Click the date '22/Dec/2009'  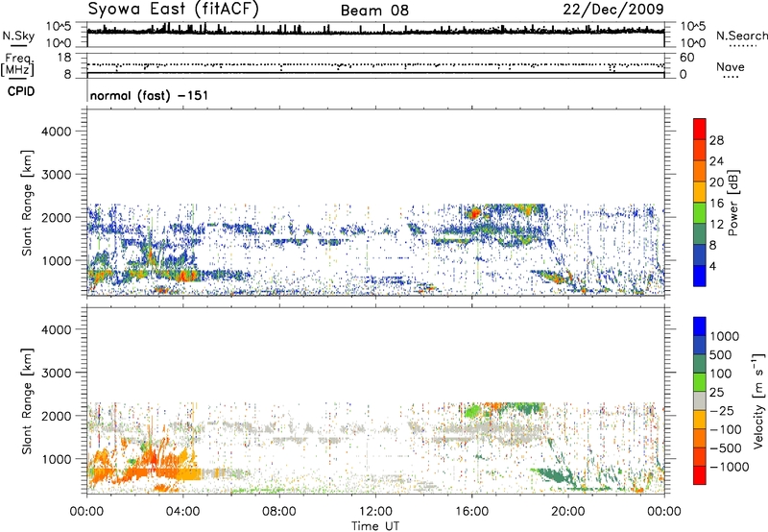613,9
